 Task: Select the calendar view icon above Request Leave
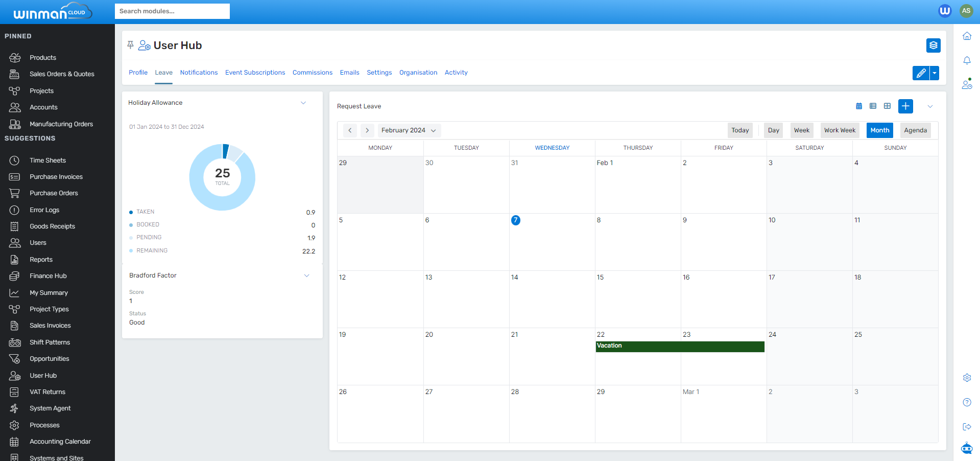click(858, 106)
